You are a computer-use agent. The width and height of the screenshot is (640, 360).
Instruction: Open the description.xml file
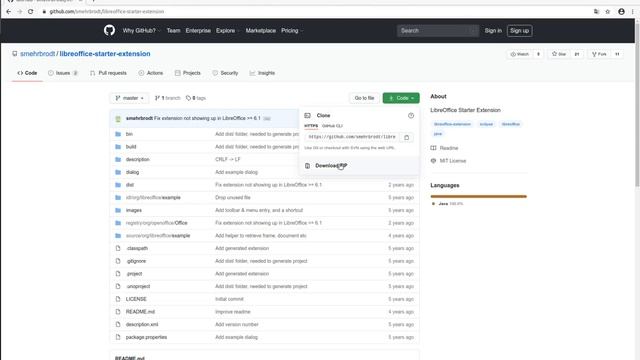click(142, 324)
